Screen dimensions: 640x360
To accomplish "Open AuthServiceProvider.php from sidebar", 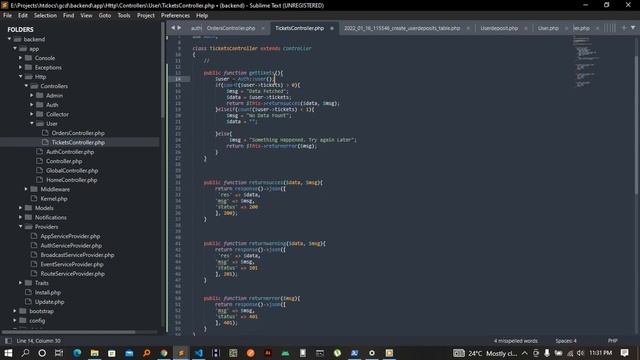I will [x=71, y=246].
